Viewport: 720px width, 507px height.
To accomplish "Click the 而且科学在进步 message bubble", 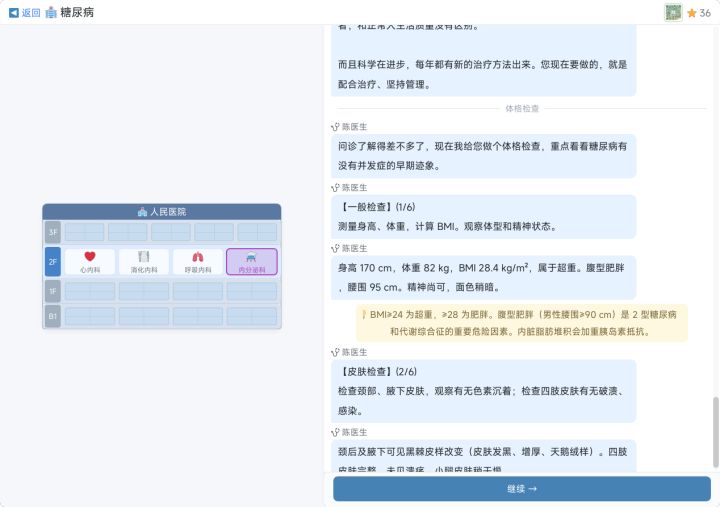I will click(484, 61).
